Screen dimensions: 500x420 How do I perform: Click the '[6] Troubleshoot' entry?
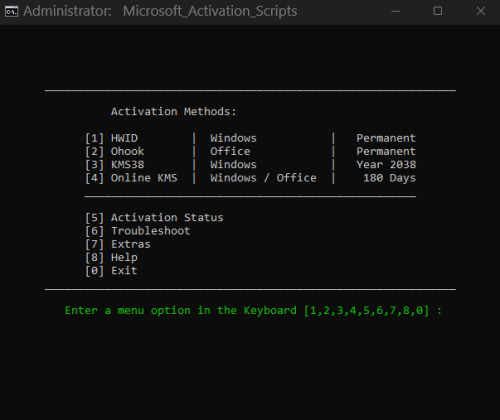[x=137, y=231]
